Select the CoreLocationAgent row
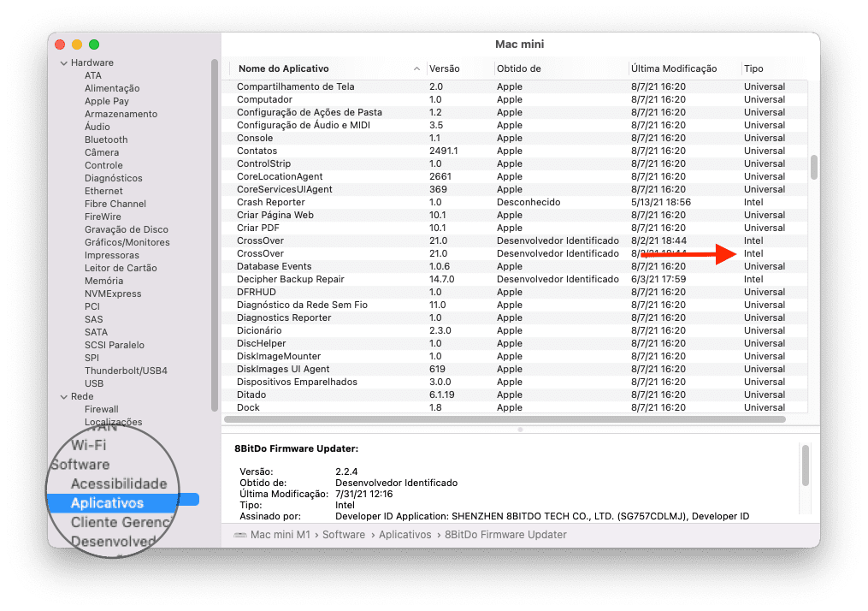The image size is (868, 611). pyautogui.click(x=514, y=176)
